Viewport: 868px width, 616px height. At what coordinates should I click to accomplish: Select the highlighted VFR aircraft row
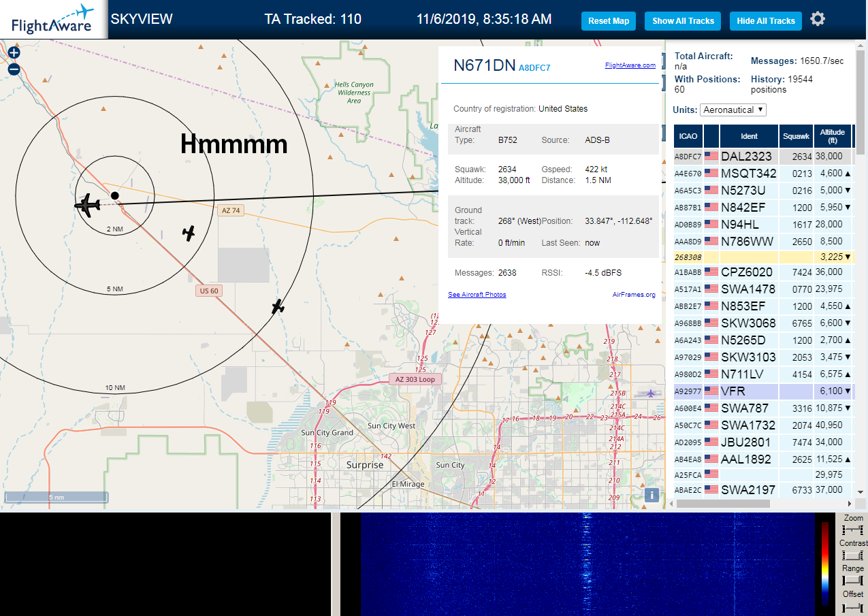point(763,391)
